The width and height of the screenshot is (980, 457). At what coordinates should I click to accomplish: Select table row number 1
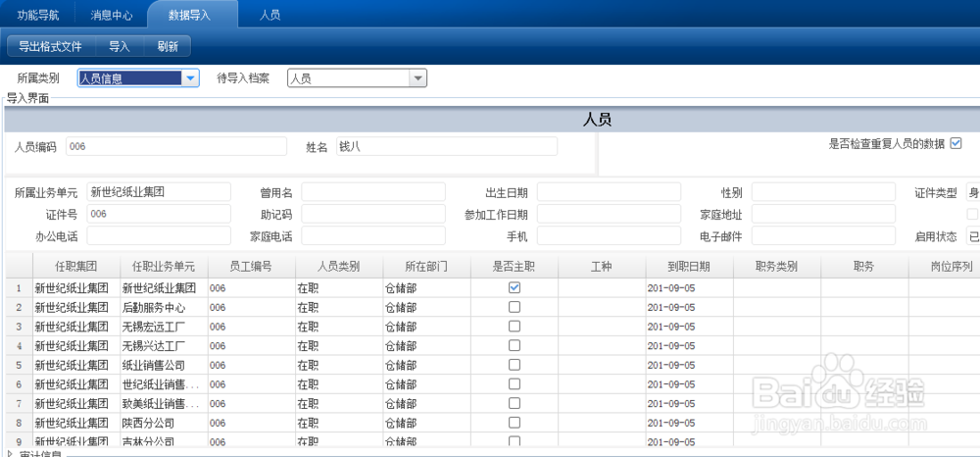click(19, 288)
